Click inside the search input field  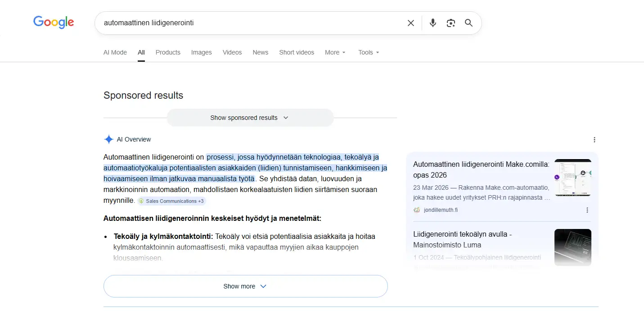pyautogui.click(x=248, y=23)
